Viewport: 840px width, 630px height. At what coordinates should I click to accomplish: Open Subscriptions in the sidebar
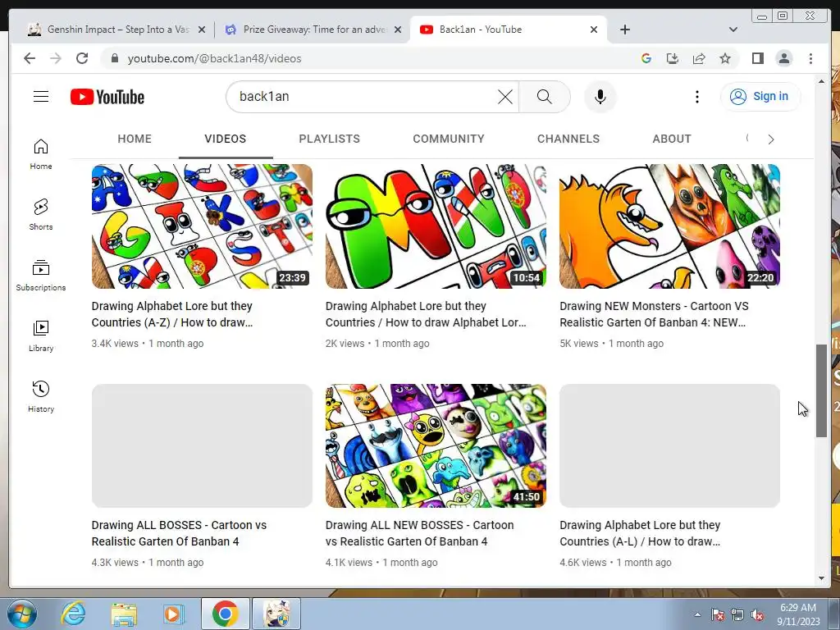coord(41,276)
